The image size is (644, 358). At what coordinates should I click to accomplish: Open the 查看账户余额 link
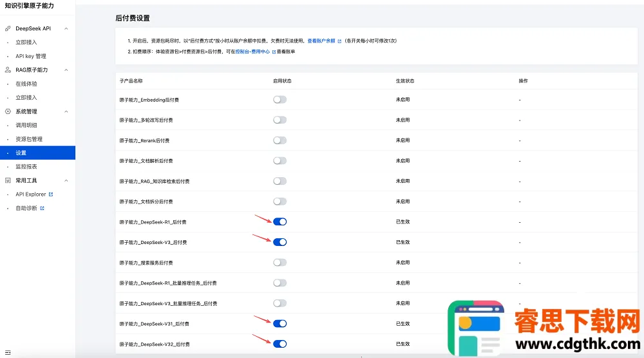pyautogui.click(x=321, y=41)
